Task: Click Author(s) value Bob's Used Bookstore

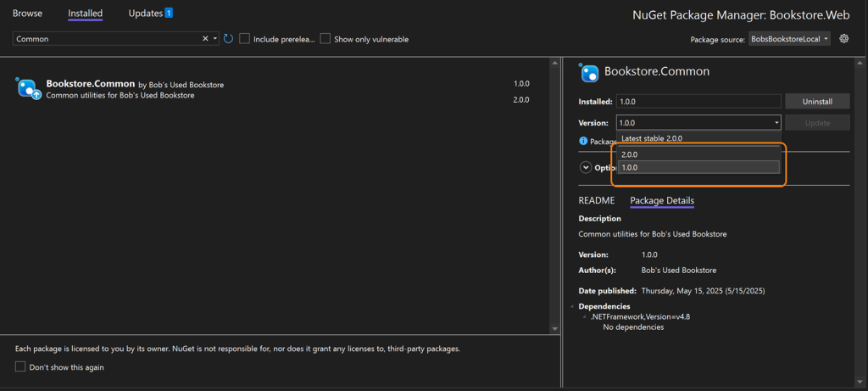Action: [x=679, y=271]
